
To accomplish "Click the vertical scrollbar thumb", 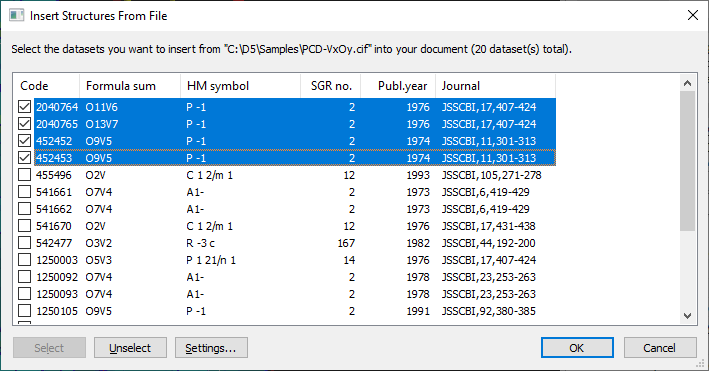I will pos(687,161).
